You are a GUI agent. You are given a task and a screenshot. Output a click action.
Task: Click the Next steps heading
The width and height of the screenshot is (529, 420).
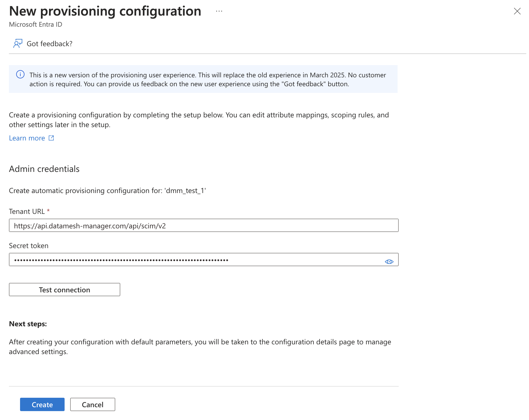pyautogui.click(x=28, y=324)
